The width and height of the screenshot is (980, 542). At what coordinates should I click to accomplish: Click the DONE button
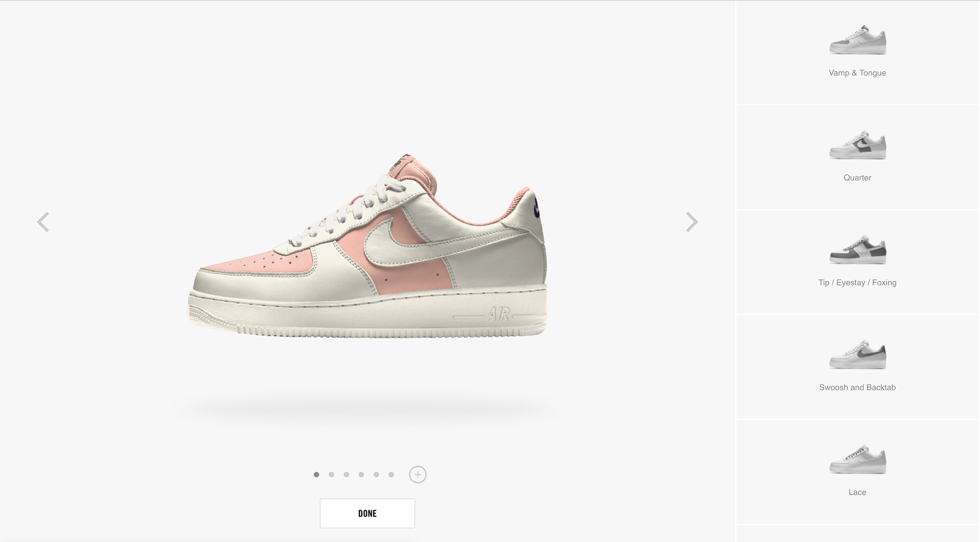[x=367, y=513]
